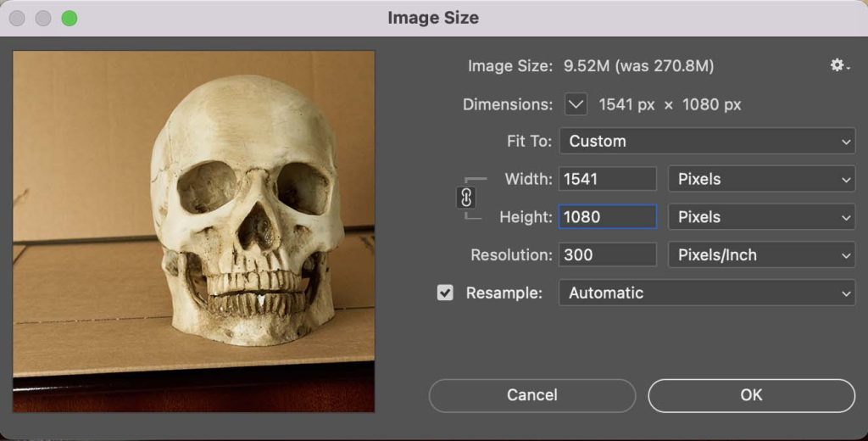868x441 pixels.
Task: Click the skull preview image
Action: [194, 231]
